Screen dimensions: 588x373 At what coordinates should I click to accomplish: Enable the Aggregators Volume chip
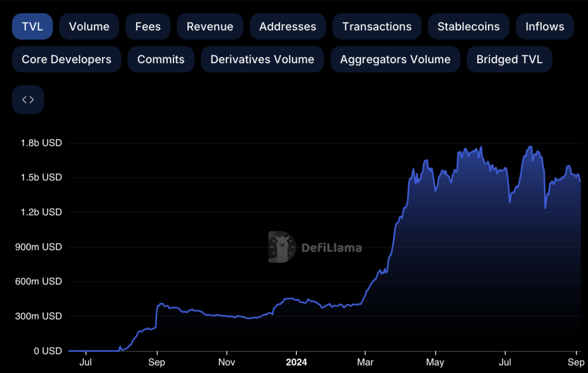point(395,59)
